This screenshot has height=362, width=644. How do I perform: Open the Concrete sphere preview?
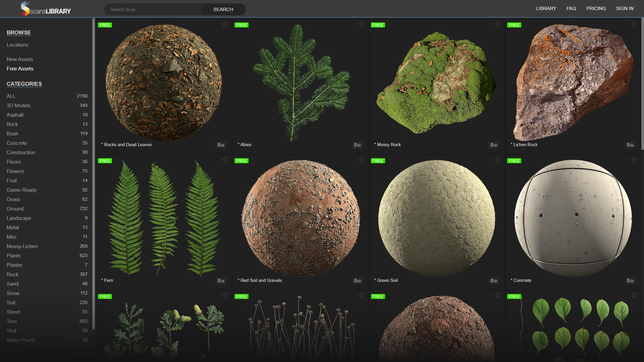click(573, 218)
